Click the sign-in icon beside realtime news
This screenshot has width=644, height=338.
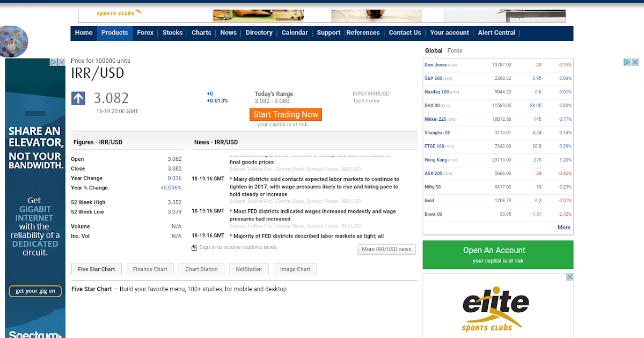point(194,248)
